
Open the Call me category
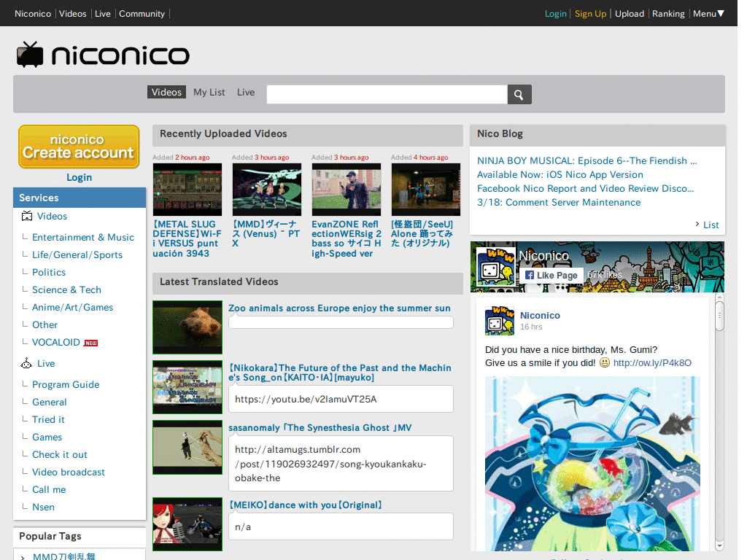(49, 489)
